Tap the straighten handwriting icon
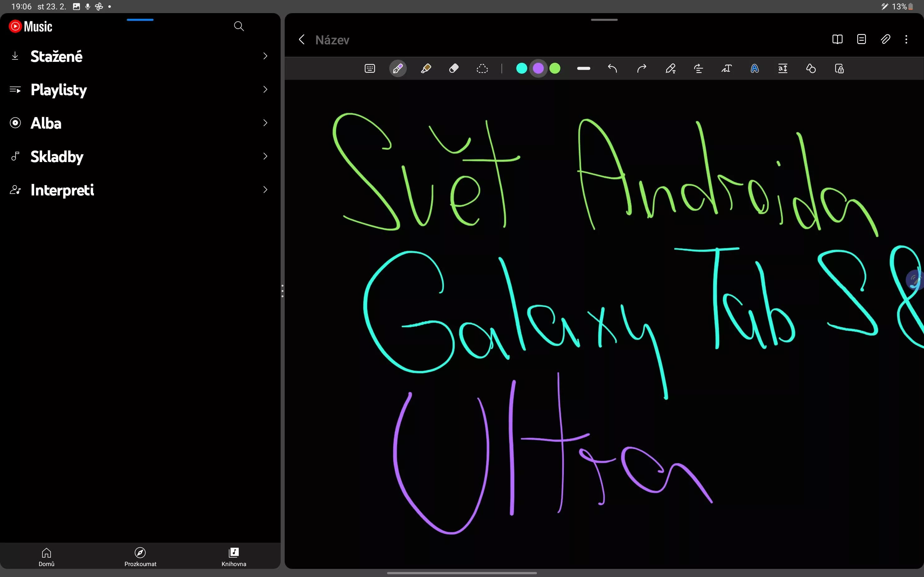This screenshot has height=577, width=924. click(x=699, y=69)
